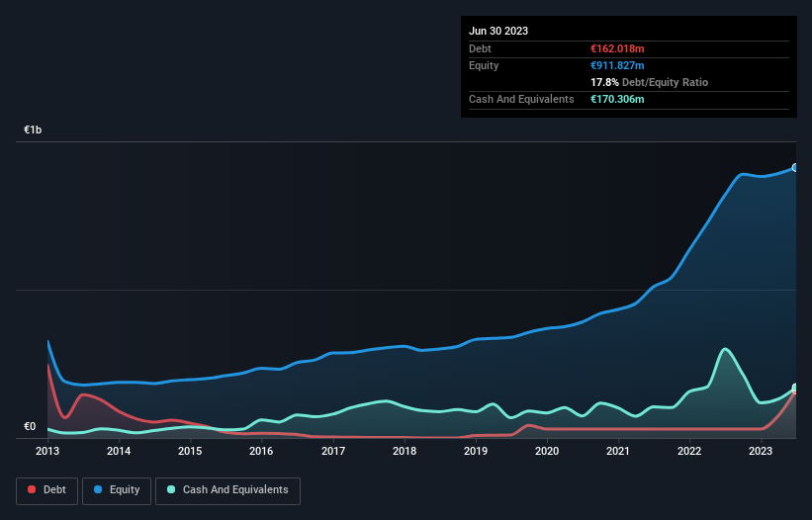Click the Jun 30 2023 tooltip date

[x=498, y=31]
